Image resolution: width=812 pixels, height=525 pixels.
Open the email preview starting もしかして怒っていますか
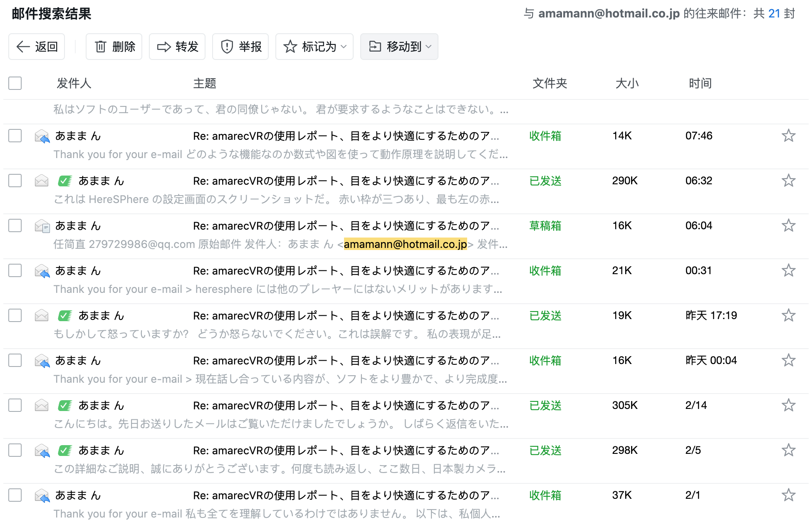(x=277, y=334)
